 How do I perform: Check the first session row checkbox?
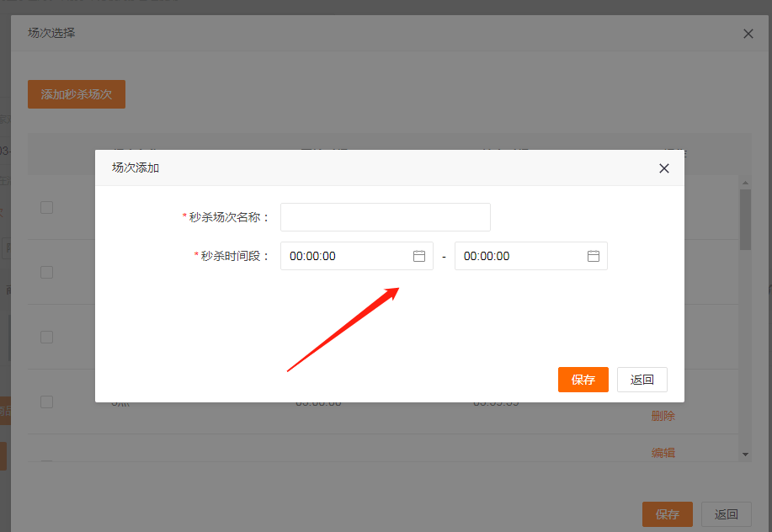pos(46,207)
